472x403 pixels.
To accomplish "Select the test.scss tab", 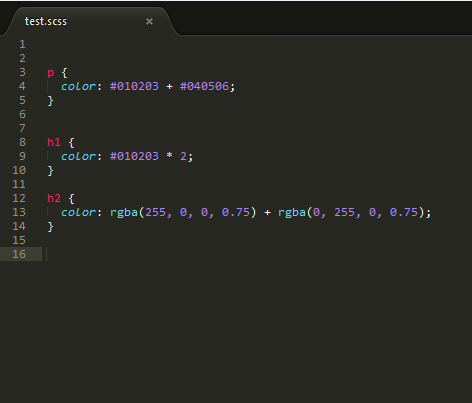I will pyautogui.click(x=90, y=21).
